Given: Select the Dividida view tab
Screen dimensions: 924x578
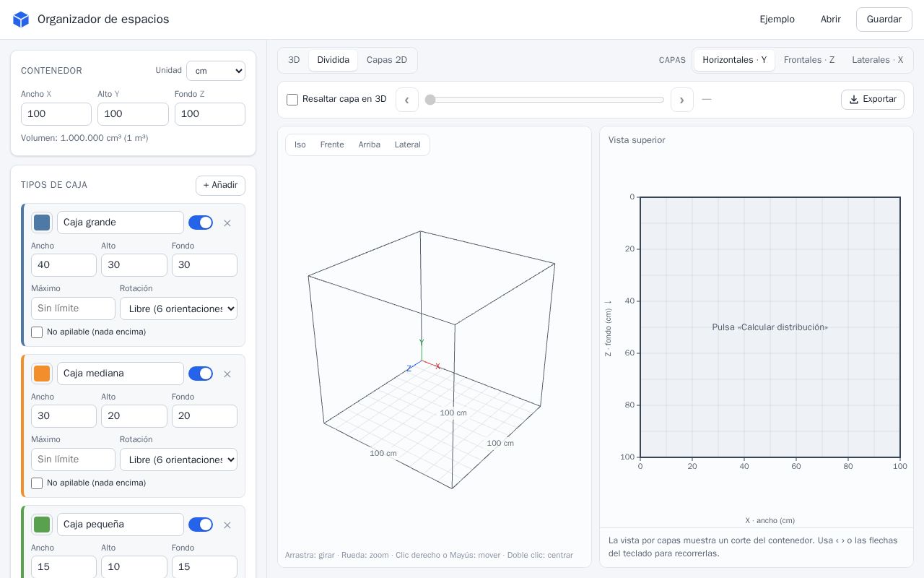Looking at the screenshot, I should pos(333,60).
